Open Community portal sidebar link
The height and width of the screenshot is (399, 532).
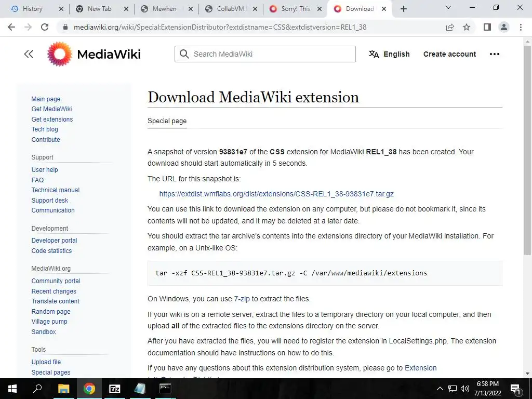click(56, 281)
